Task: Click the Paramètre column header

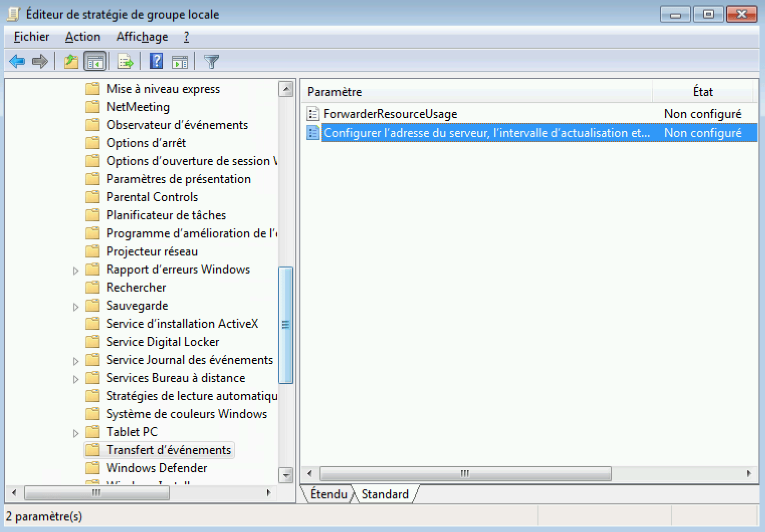Action: [x=334, y=91]
